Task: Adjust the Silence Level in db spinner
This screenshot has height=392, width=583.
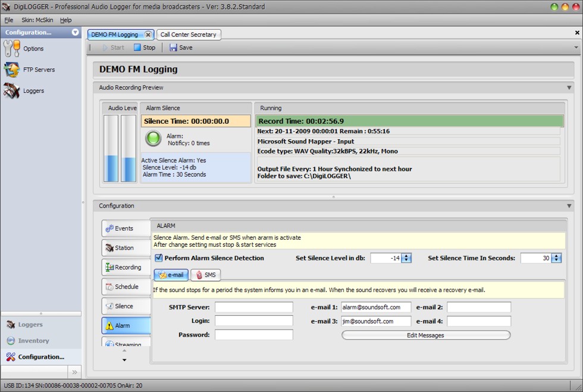Action: tap(406, 258)
